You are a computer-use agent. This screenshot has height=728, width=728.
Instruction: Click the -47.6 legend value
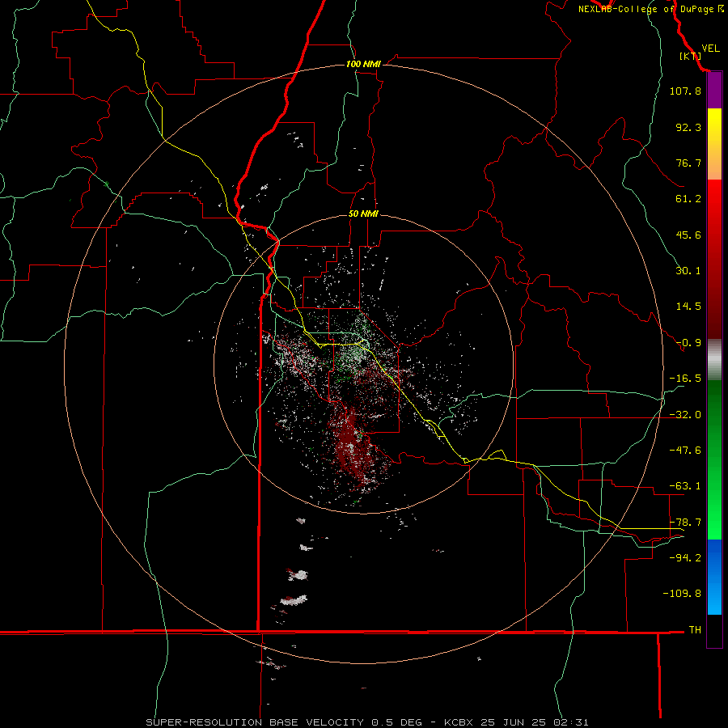click(x=685, y=451)
